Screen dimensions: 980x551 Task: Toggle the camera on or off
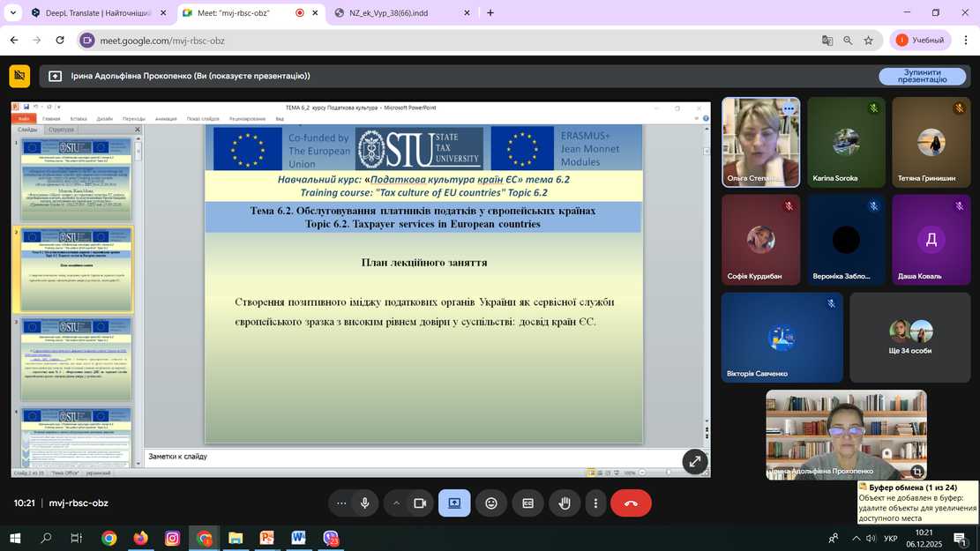420,503
